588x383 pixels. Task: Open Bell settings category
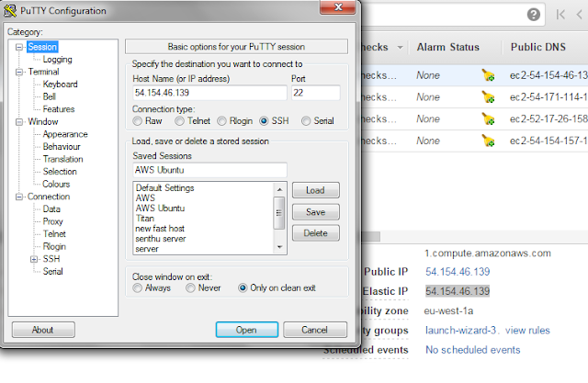coord(49,96)
